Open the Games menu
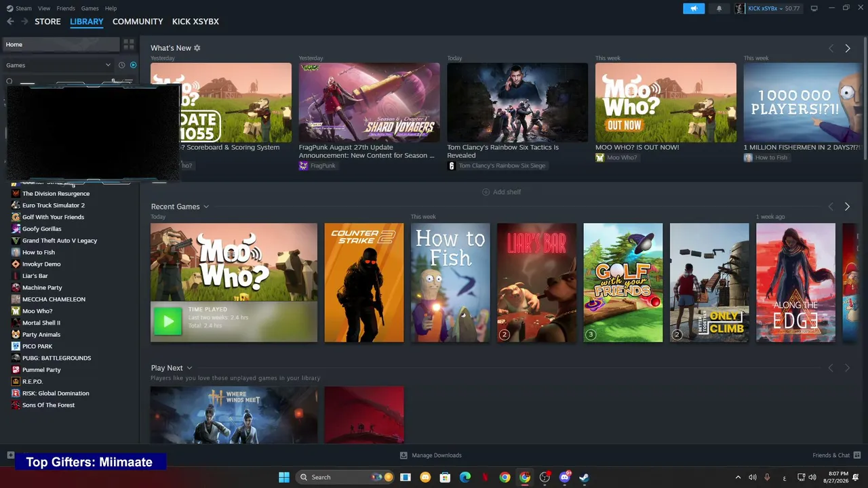Image resolution: width=868 pixels, height=488 pixels. [x=90, y=8]
